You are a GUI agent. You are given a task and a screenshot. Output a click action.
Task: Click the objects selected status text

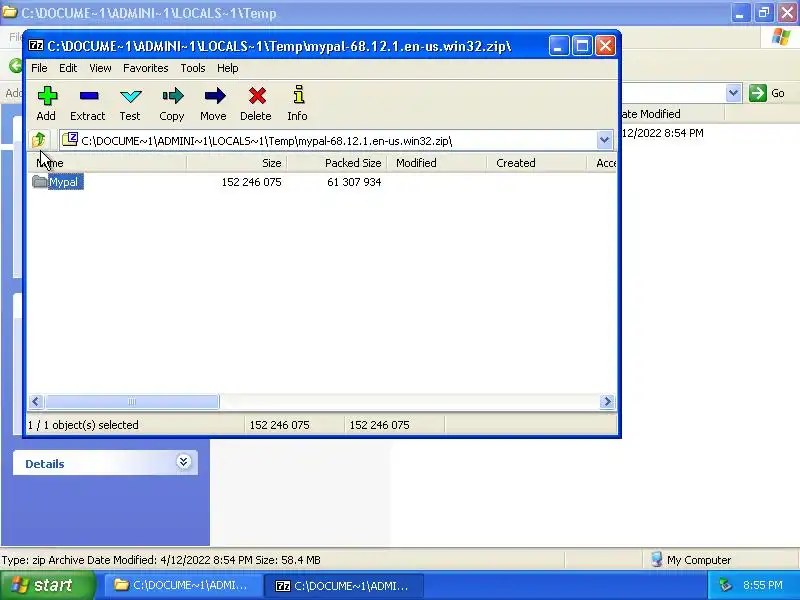83,425
